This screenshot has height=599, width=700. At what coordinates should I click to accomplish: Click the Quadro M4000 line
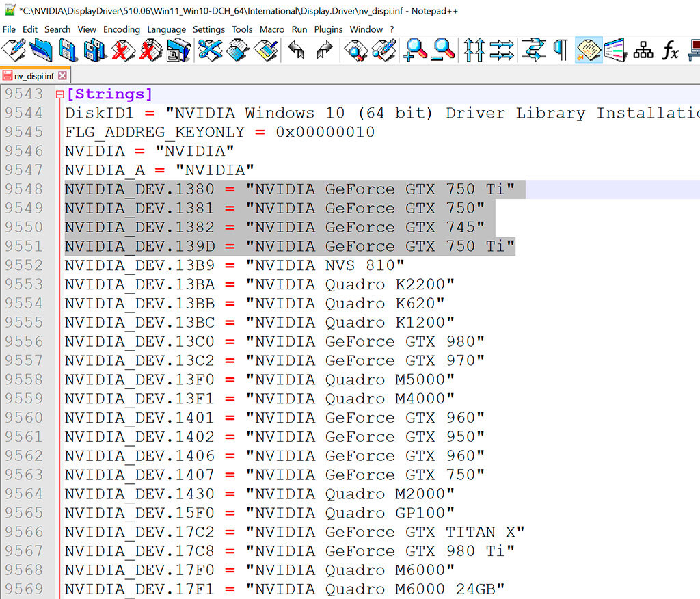click(x=259, y=399)
